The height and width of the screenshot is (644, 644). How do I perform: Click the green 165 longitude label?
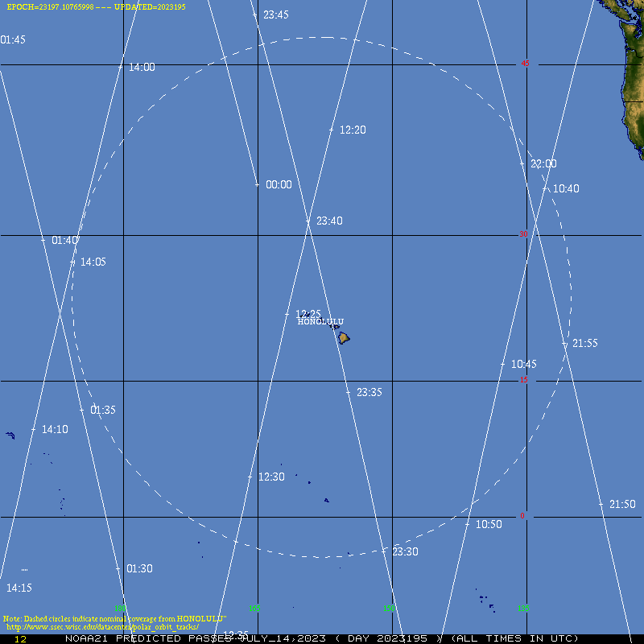(x=254, y=609)
